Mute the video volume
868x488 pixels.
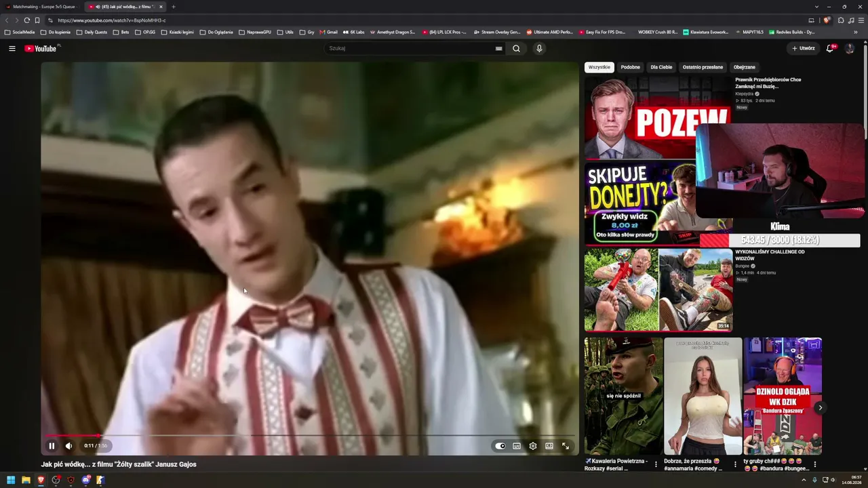point(68,445)
